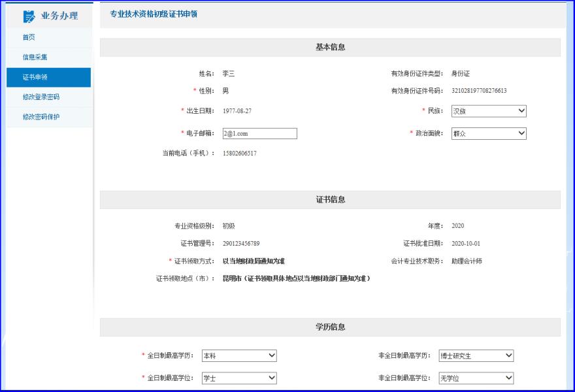Click the 证书信息 section header
This screenshot has height=392, width=575.
click(330, 199)
